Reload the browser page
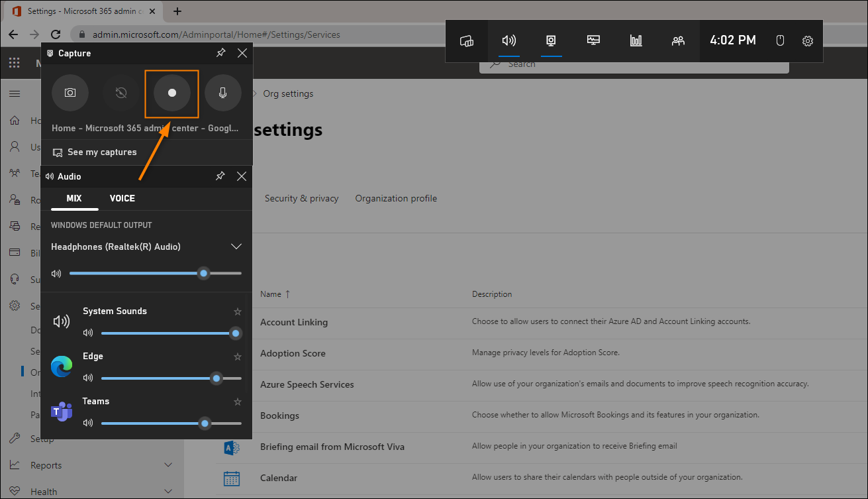 click(56, 34)
